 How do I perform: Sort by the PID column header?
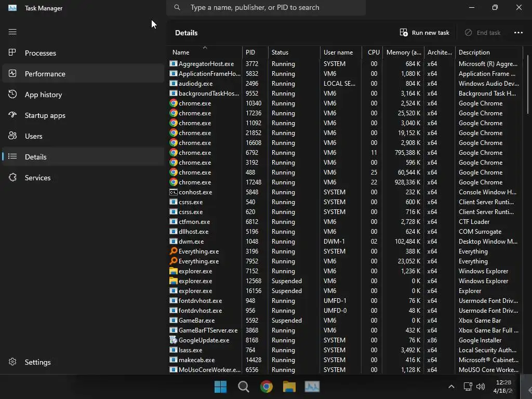[255, 52]
